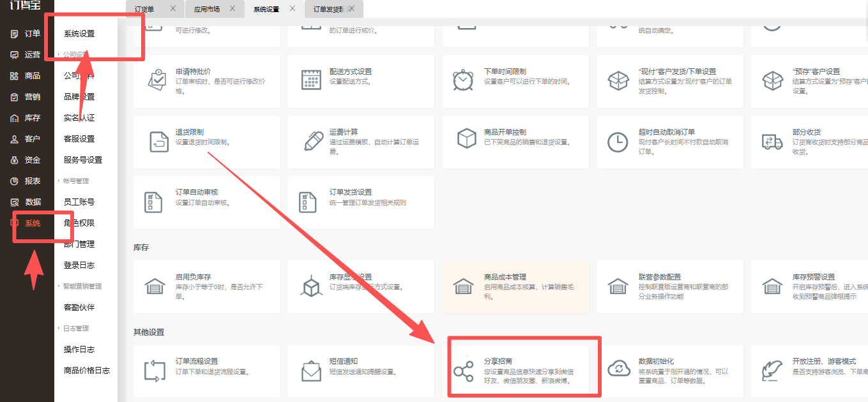
Task: Click the 库存预警设置 warehouse icon
Action: click(772, 286)
